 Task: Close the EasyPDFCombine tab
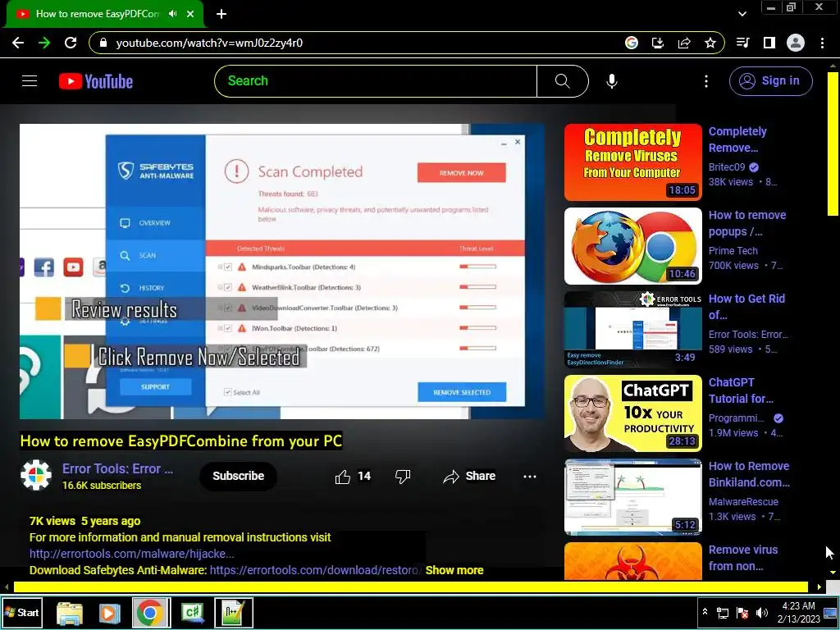[x=190, y=14]
